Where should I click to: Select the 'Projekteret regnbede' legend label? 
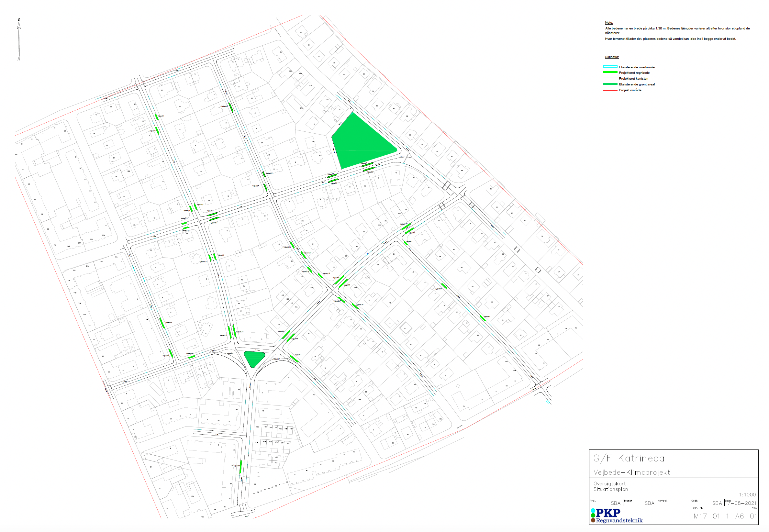coord(634,73)
